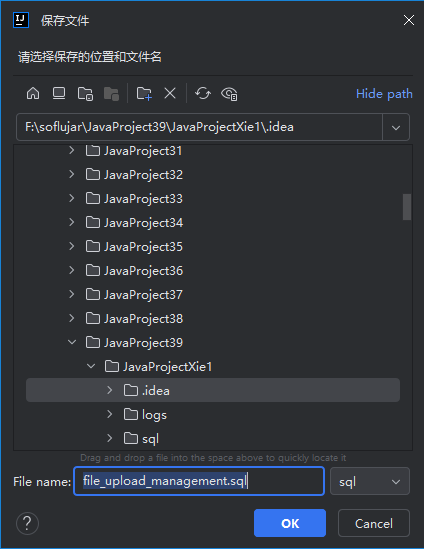
Task: Open the path history dropdown arrow
Action: pos(396,127)
